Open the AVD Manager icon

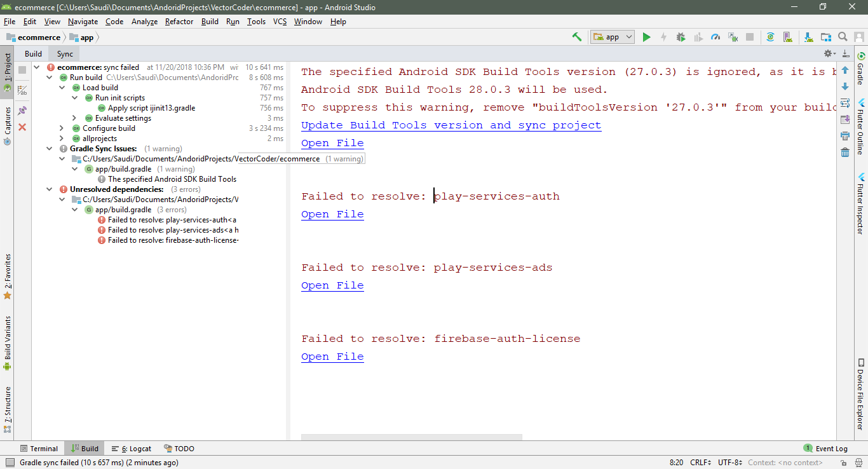click(787, 37)
